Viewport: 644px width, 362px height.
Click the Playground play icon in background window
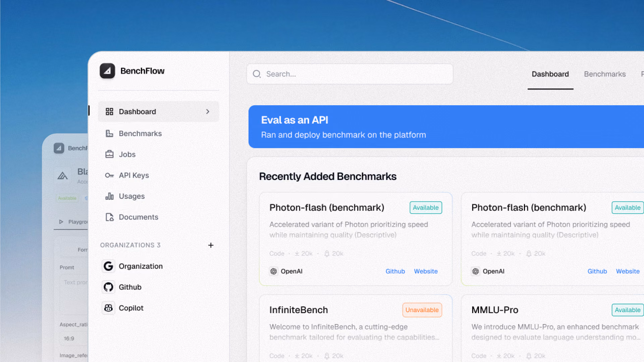tap(61, 222)
